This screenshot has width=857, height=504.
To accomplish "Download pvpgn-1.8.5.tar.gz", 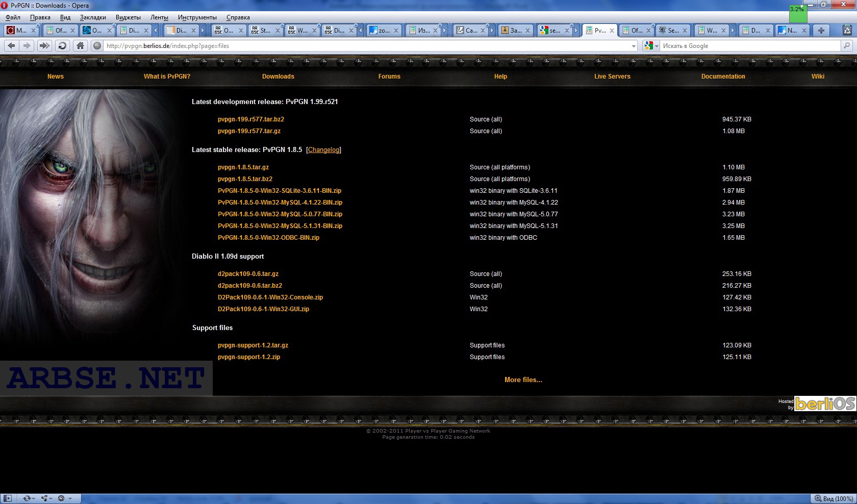I will click(243, 167).
